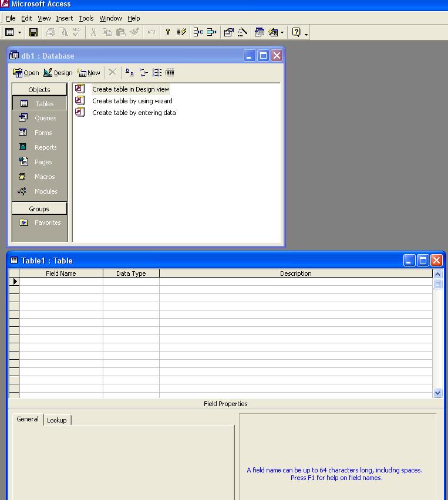This screenshot has height=500, width=448.
Task: Switch to the Lookup tab
Action: pyautogui.click(x=57, y=420)
